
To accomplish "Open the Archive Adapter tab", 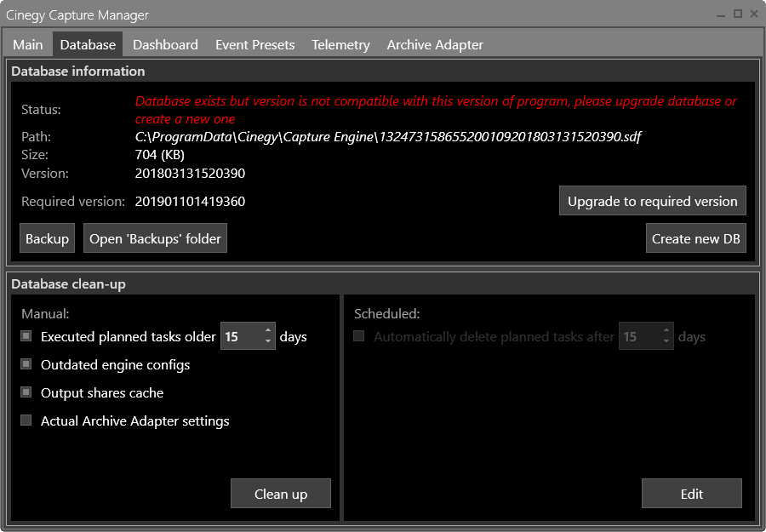I will pos(435,44).
